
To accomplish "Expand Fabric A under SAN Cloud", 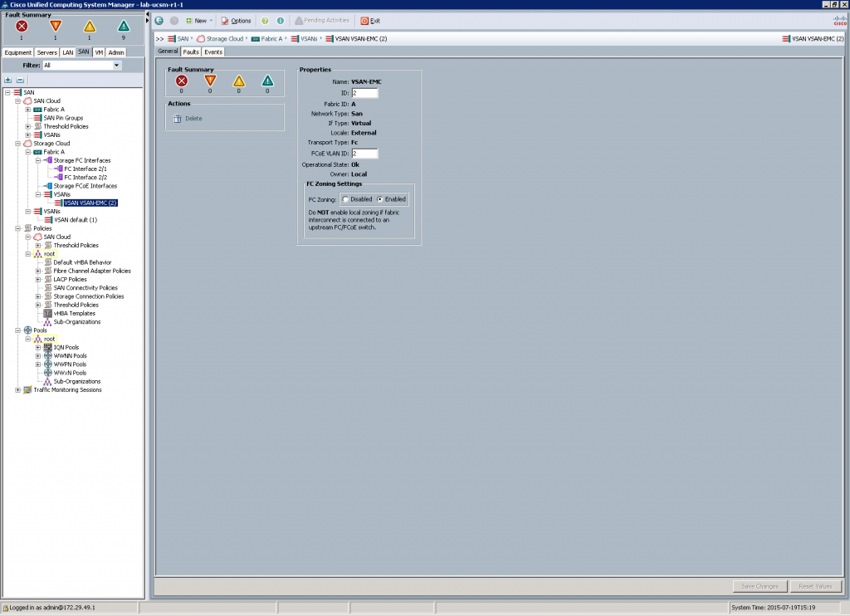I will [x=28, y=110].
